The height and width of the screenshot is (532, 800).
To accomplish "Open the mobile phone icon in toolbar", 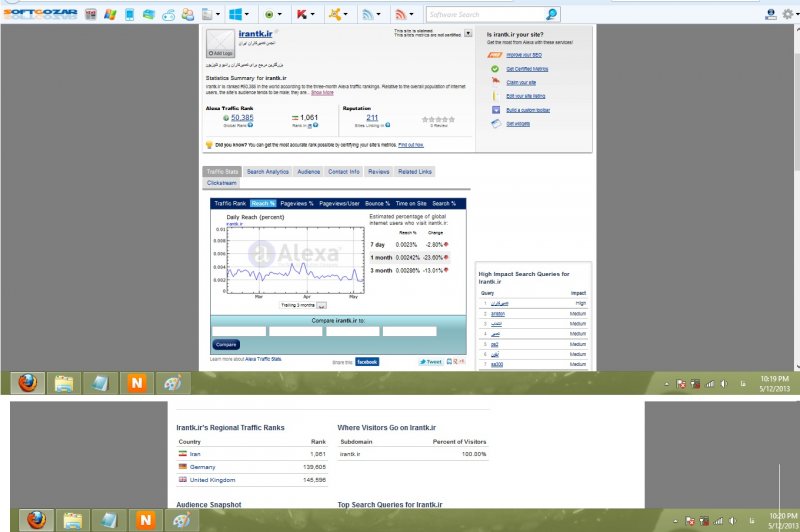I will point(130,14).
